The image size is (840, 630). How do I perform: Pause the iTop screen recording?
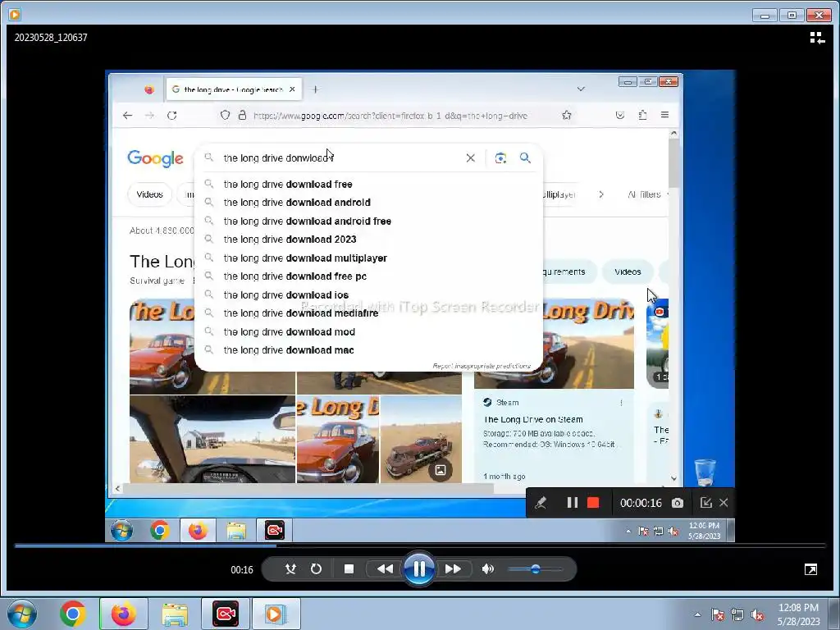[572, 503]
